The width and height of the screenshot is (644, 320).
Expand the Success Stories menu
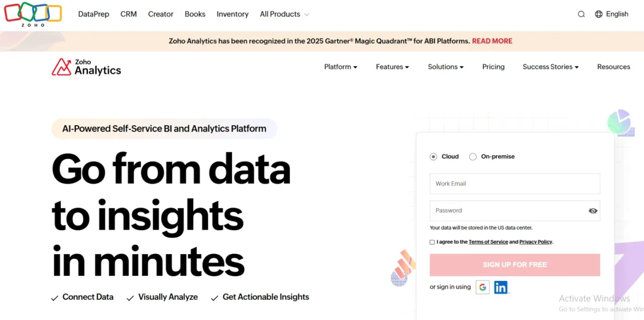[550, 67]
